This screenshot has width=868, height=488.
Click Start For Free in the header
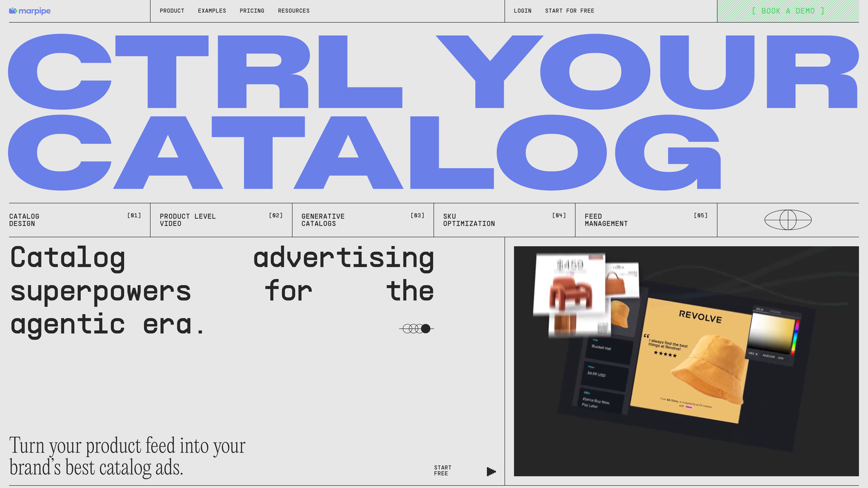coord(570,11)
